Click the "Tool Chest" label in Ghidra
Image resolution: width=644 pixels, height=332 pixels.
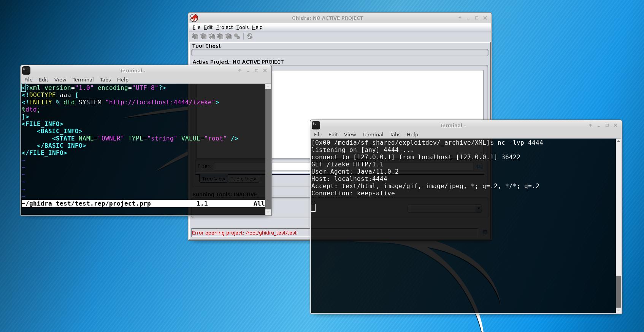pyautogui.click(x=206, y=46)
